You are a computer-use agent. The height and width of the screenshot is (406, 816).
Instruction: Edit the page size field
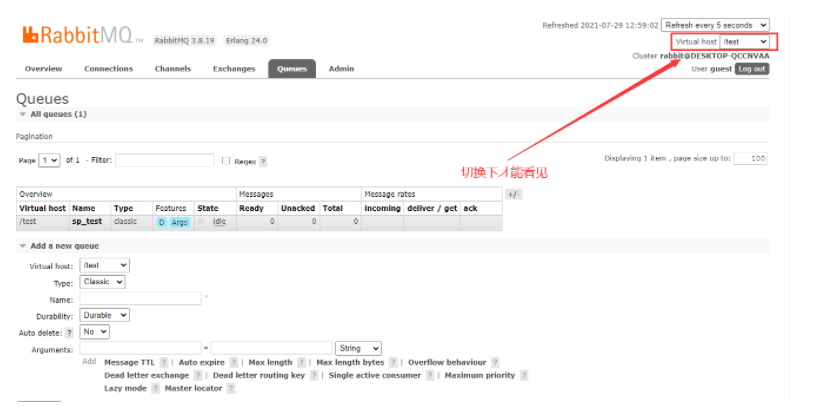[x=750, y=158]
